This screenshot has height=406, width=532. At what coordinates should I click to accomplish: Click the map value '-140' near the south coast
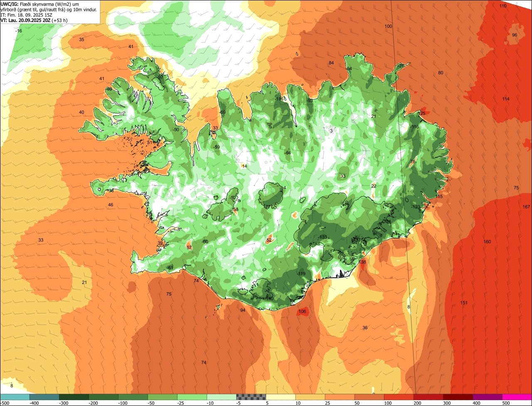pos(269,298)
